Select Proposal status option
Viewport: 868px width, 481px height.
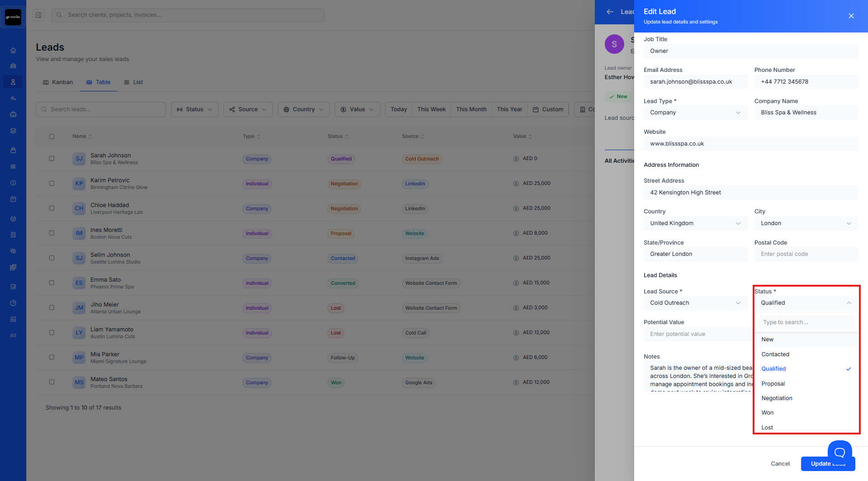point(806,384)
